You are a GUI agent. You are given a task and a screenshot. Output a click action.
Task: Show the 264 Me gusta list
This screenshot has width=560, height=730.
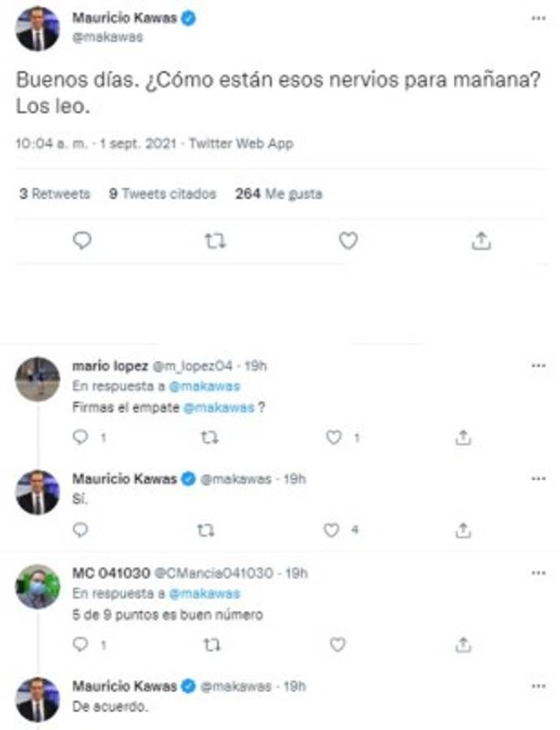click(x=278, y=194)
